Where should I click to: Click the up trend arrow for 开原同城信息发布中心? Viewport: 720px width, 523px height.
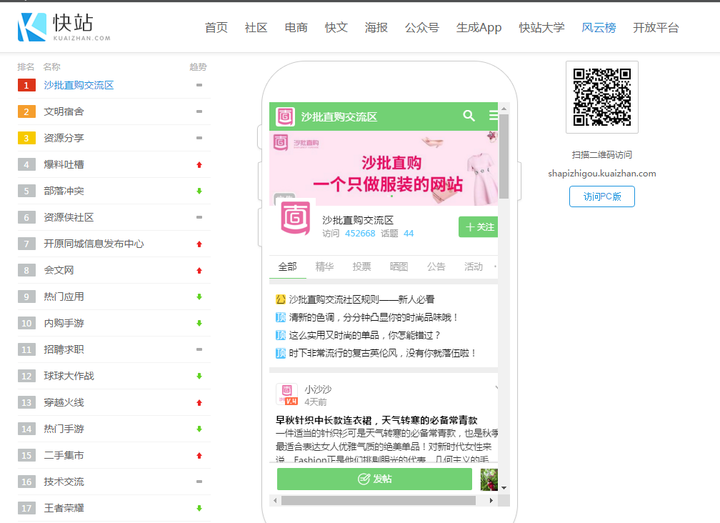coord(199,244)
